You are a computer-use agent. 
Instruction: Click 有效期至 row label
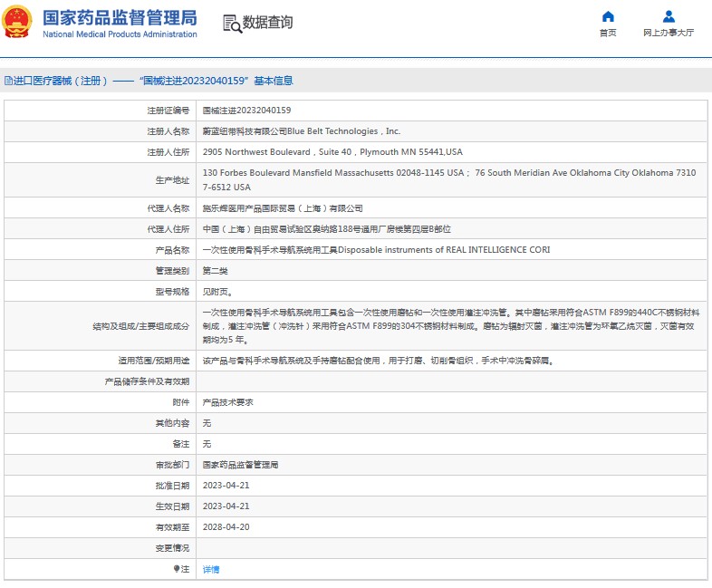click(172, 527)
